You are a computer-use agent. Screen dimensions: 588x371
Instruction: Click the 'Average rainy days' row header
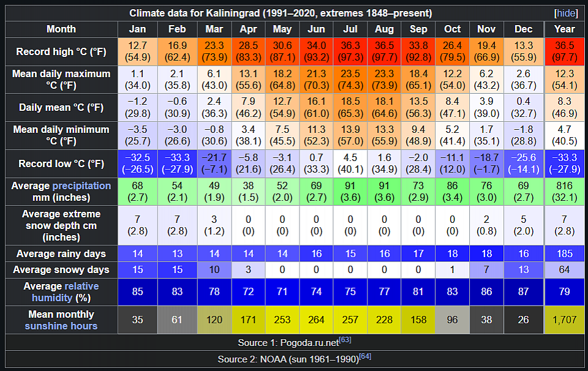coord(61,253)
